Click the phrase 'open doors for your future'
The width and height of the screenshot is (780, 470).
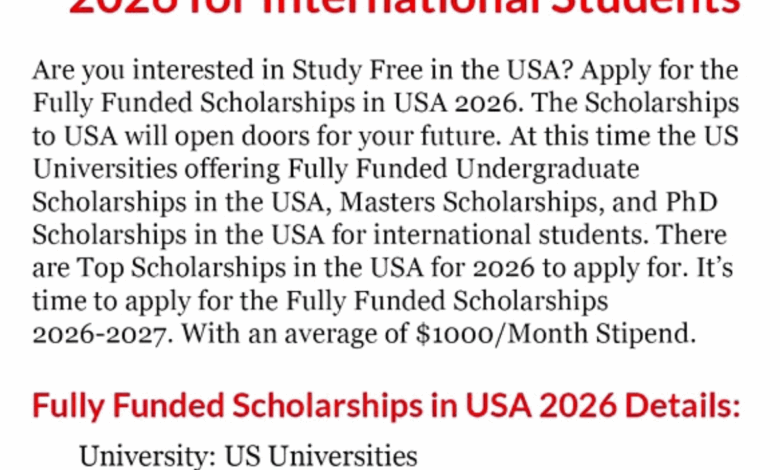338,136
